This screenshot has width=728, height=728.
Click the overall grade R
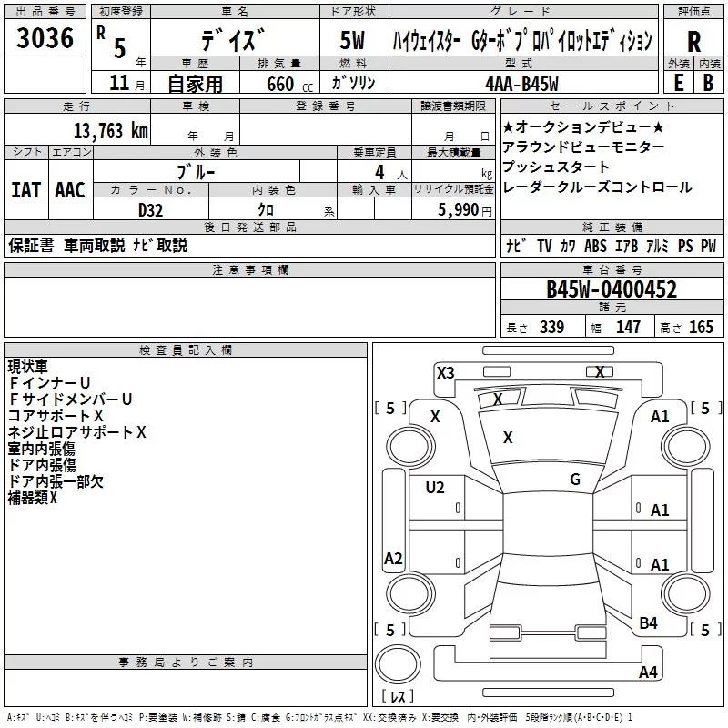coord(693,42)
